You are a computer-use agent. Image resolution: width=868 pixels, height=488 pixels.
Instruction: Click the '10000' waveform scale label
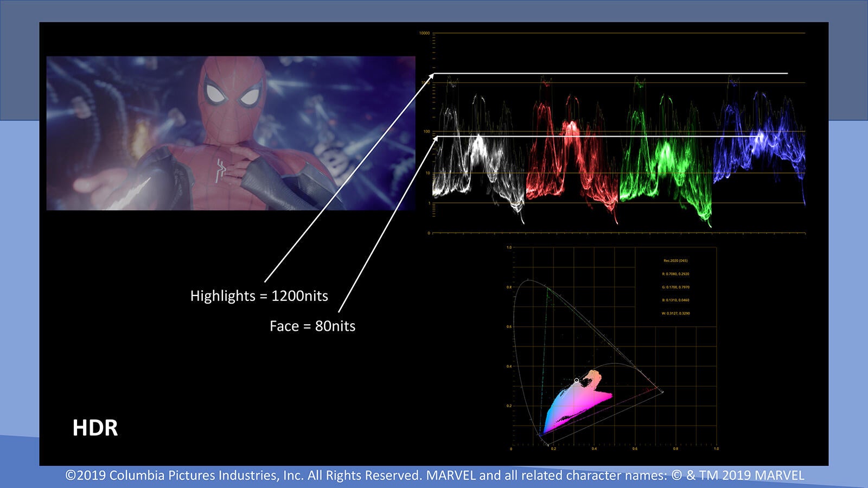tap(424, 33)
